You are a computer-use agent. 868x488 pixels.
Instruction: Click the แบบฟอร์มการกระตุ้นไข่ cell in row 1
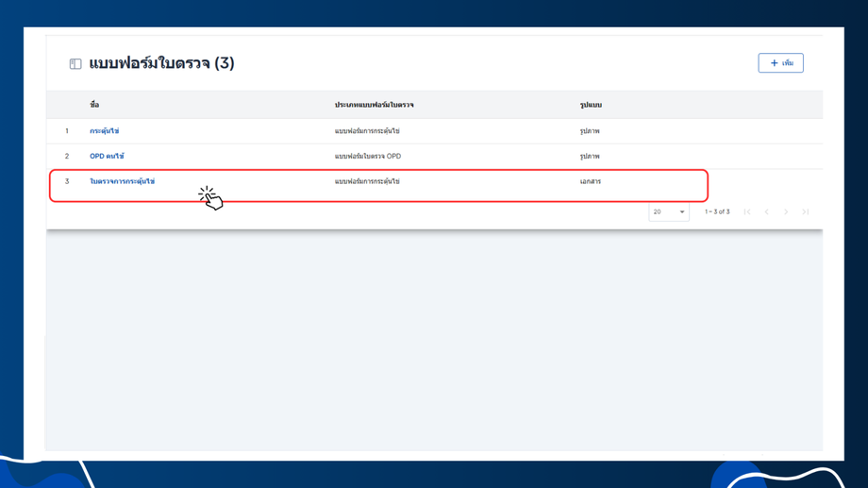click(367, 131)
